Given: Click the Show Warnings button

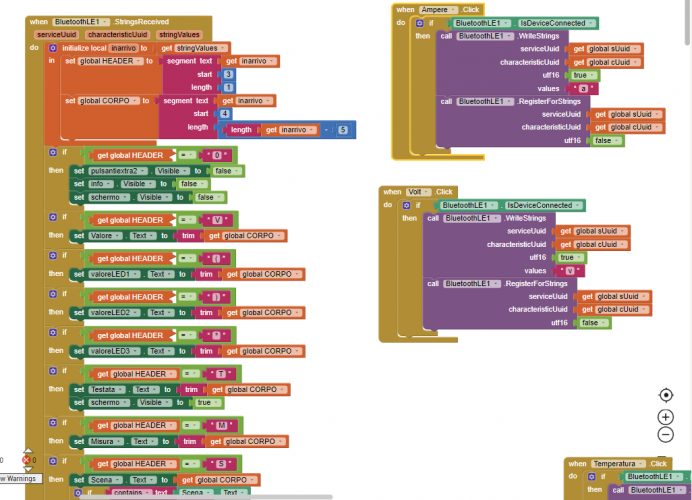Looking at the screenshot, I should coord(18,479).
